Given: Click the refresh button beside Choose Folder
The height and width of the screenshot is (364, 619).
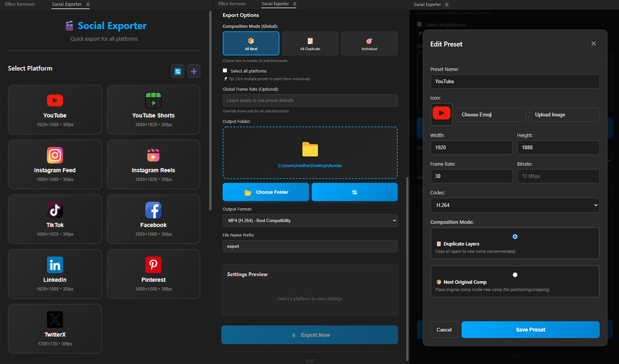Looking at the screenshot, I should tap(355, 192).
